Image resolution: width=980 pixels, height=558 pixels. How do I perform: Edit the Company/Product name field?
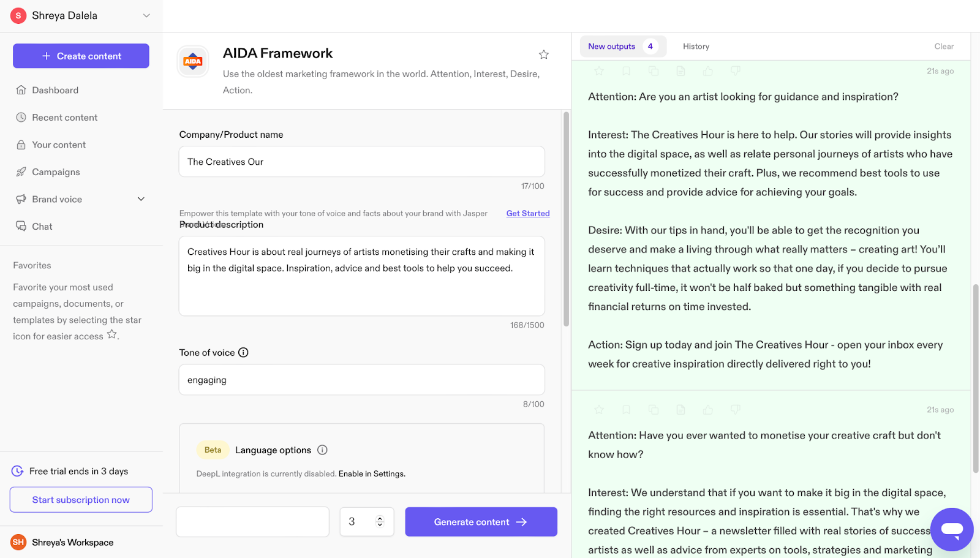point(361,162)
